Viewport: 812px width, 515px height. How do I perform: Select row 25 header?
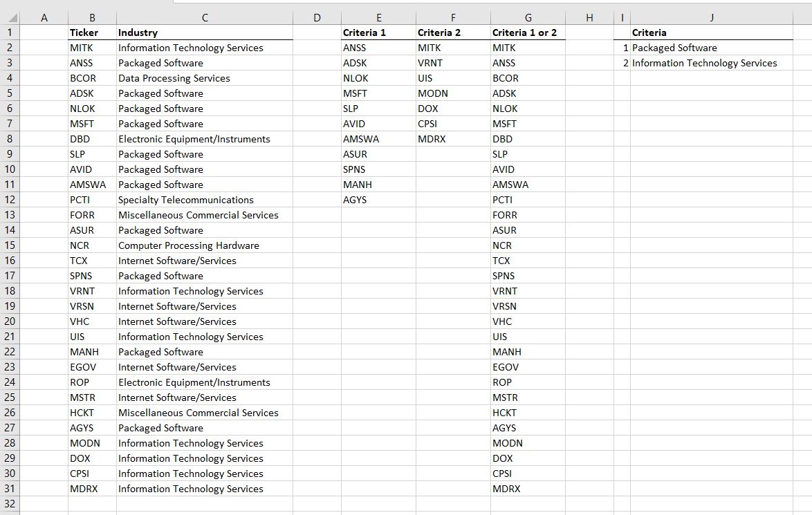(10, 397)
